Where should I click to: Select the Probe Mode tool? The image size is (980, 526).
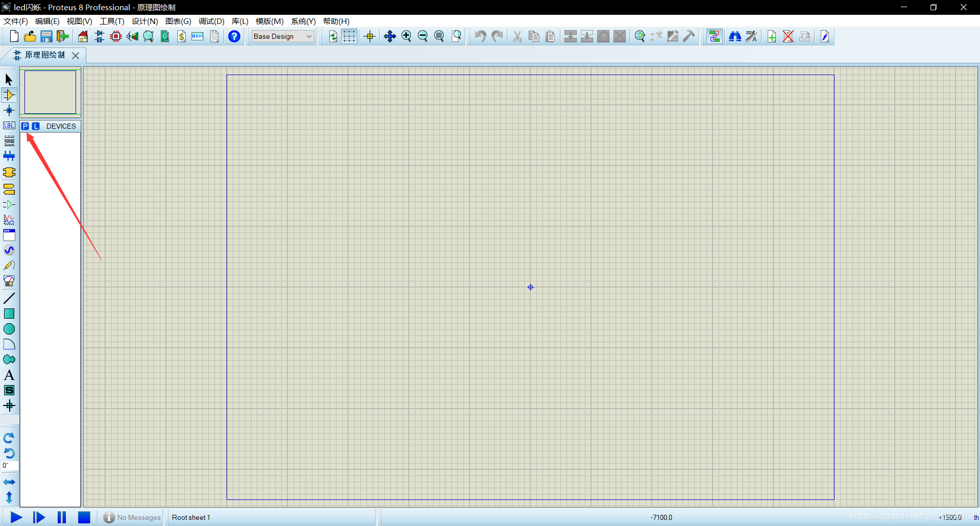[9, 266]
